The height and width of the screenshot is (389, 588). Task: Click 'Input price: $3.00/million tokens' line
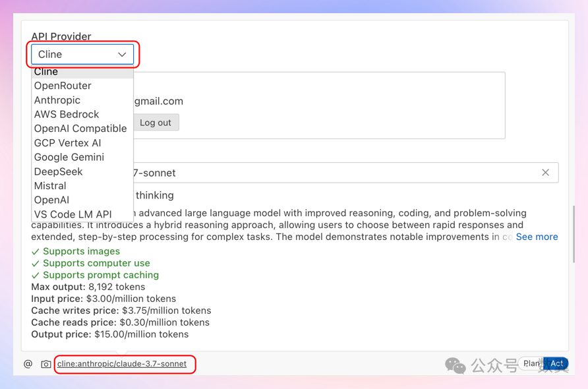coord(103,299)
